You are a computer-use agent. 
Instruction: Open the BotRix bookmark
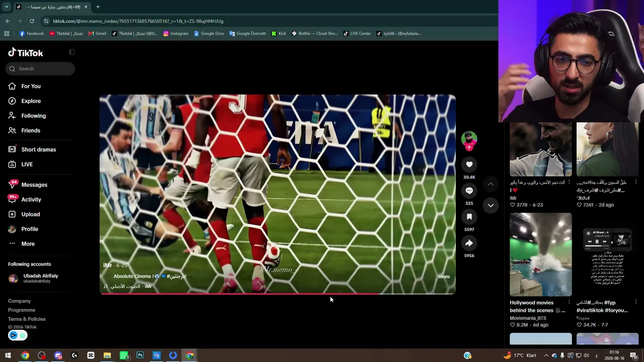tap(314, 34)
